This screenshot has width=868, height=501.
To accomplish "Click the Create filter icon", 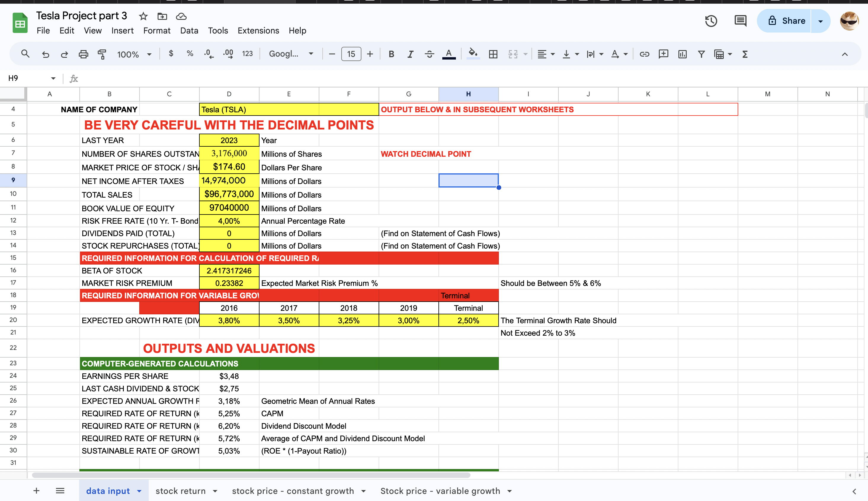I will coord(701,54).
